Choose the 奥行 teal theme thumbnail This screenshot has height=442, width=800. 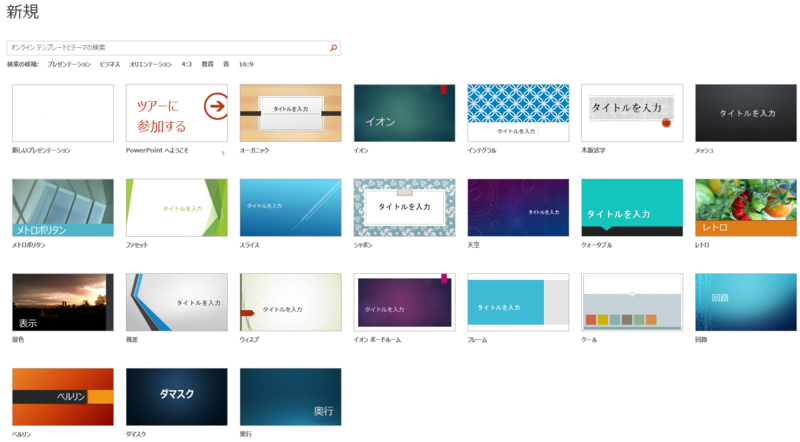click(290, 397)
